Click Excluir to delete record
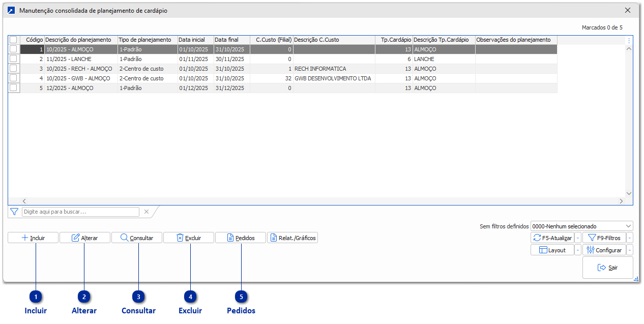The image size is (644, 324). [189, 238]
